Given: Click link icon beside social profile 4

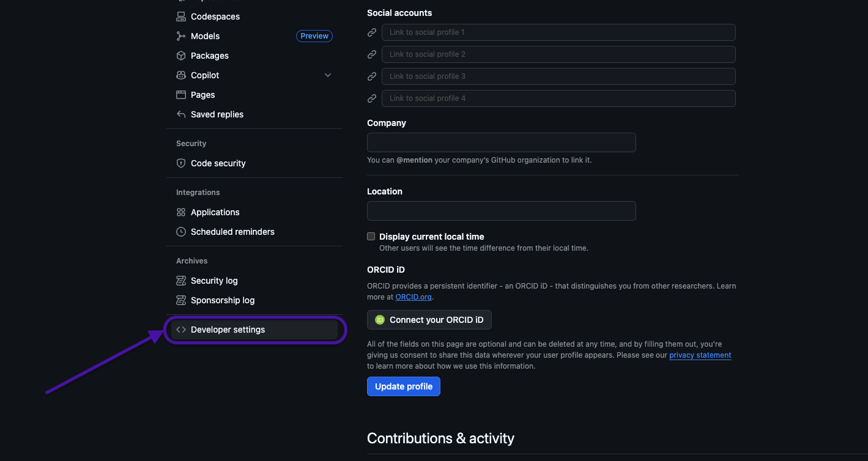Looking at the screenshot, I should (372, 98).
